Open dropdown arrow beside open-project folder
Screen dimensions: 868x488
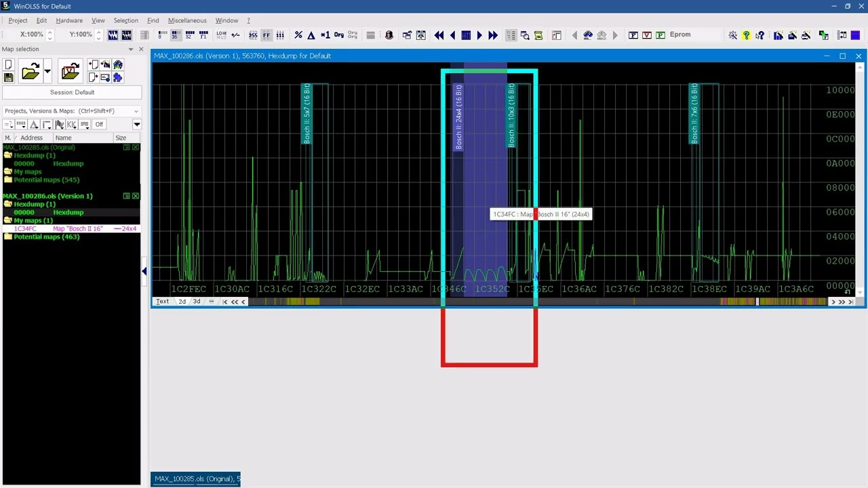(47, 71)
